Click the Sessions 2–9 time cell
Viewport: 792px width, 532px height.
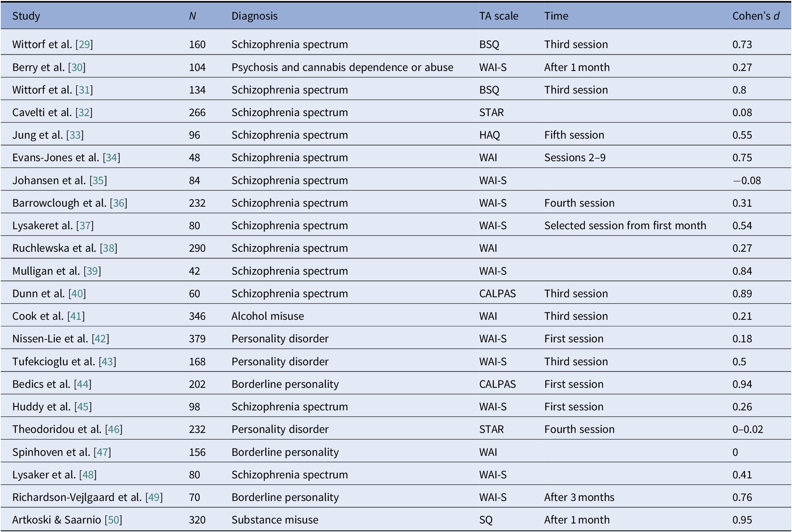click(575, 157)
